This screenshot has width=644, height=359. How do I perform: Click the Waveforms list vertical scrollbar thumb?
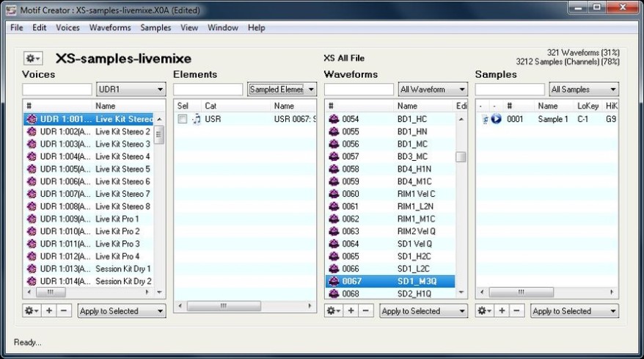(x=461, y=156)
